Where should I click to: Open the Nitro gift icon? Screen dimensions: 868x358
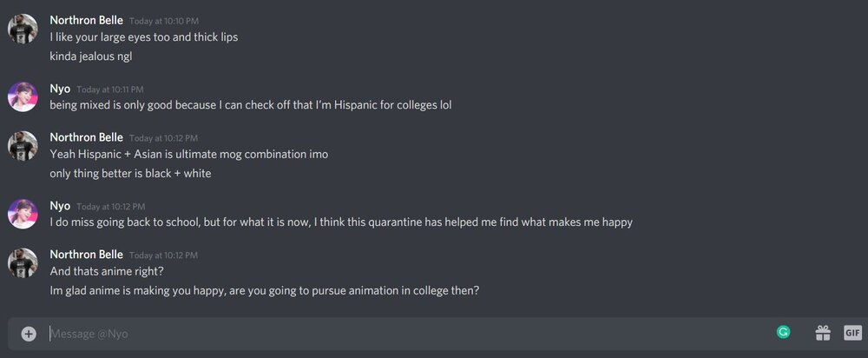point(823,333)
